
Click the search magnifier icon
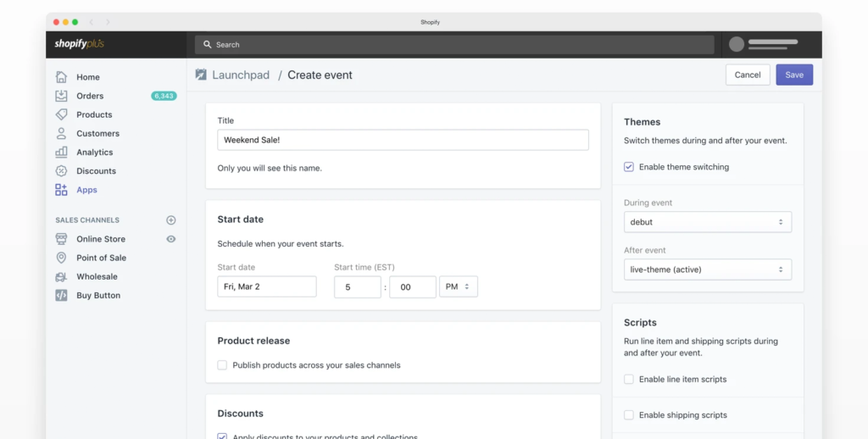click(208, 45)
